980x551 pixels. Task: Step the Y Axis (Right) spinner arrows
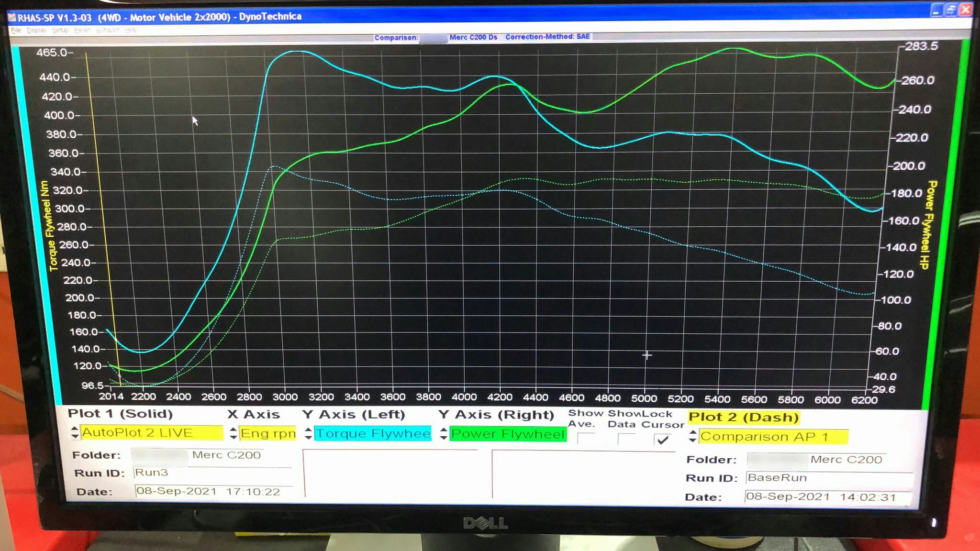[x=444, y=434]
